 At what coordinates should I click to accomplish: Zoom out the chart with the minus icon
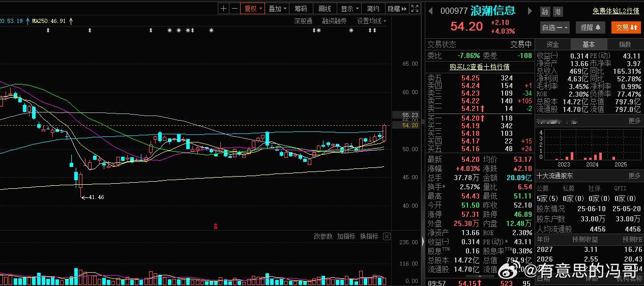point(235,9)
